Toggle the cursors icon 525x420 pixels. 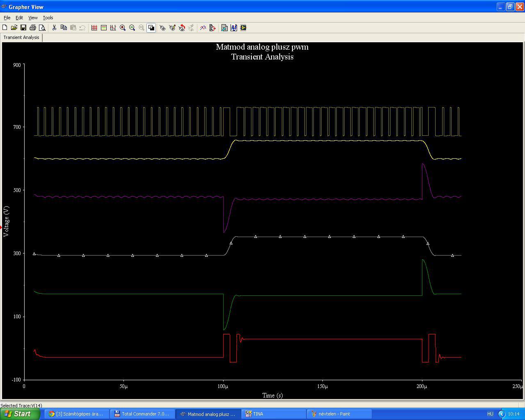click(113, 27)
